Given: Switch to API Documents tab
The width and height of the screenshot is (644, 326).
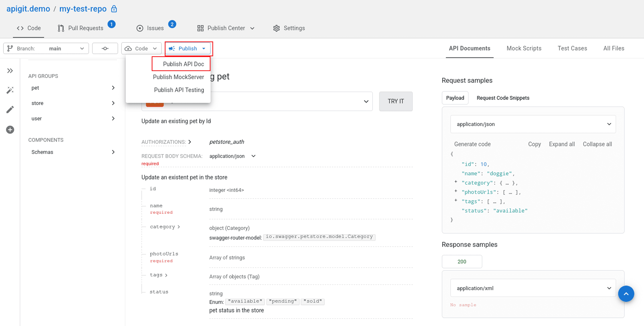Looking at the screenshot, I should click(470, 48).
